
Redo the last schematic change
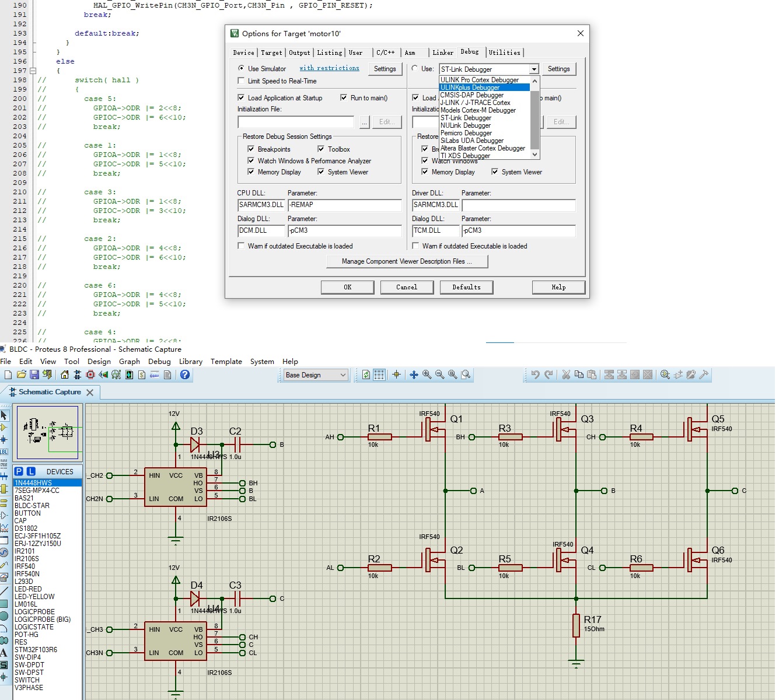(549, 374)
